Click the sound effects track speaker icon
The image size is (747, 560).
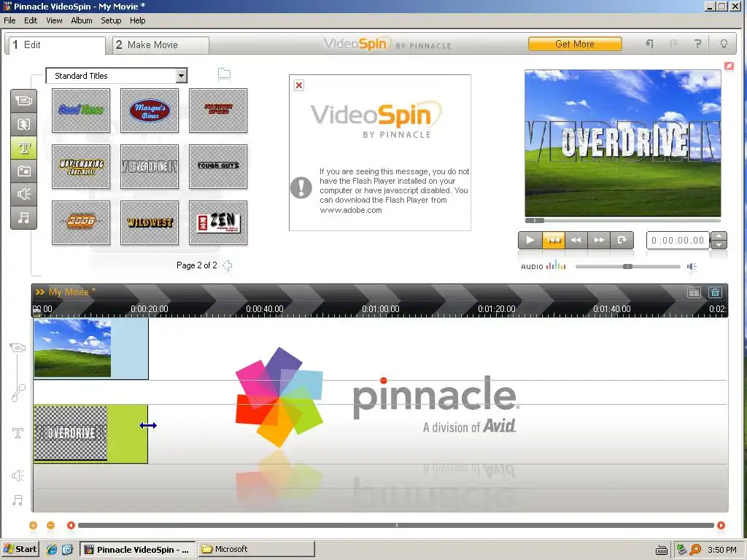[18, 475]
